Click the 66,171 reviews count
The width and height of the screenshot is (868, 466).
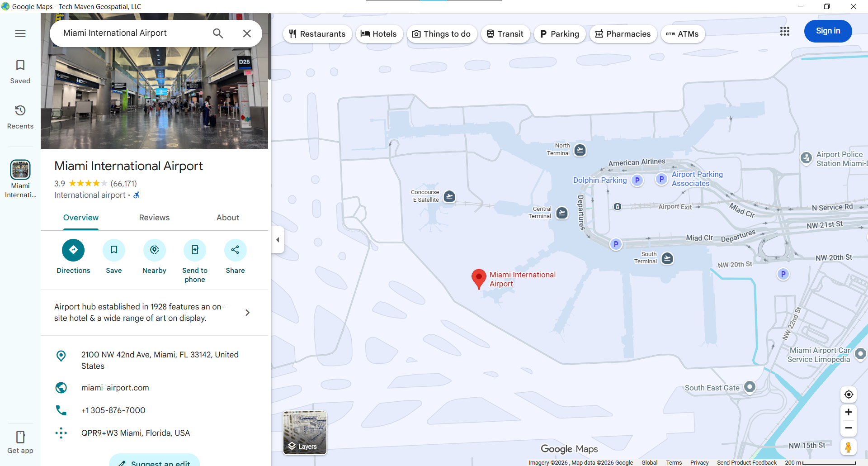(x=123, y=183)
